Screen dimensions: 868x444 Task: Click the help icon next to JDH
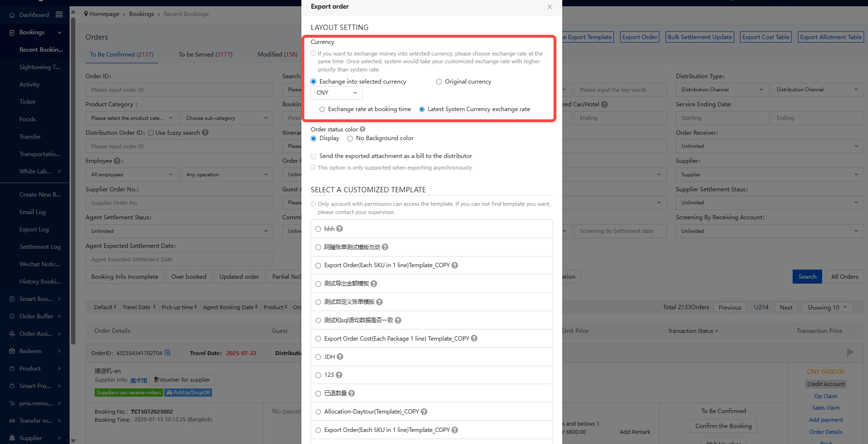click(340, 357)
